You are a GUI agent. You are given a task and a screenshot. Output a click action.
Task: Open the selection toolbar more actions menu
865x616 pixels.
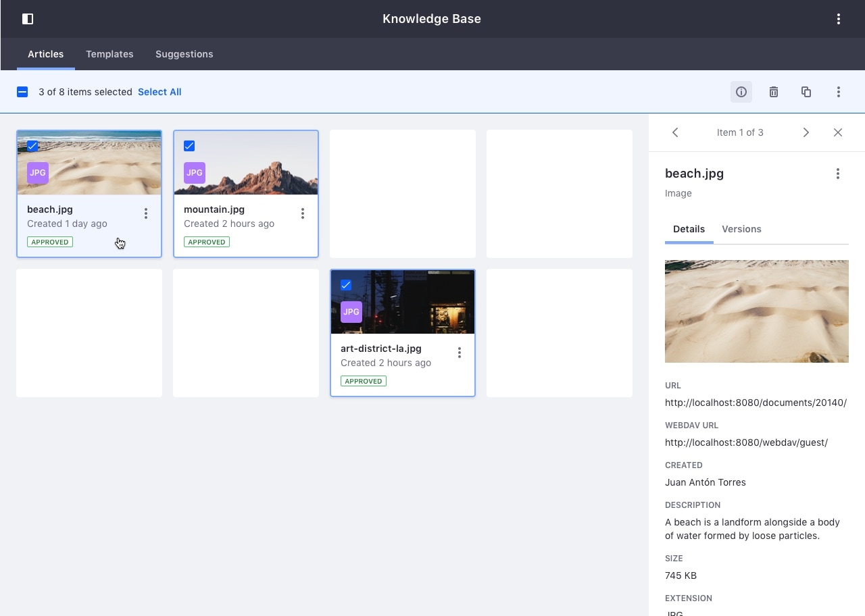[838, 92]
